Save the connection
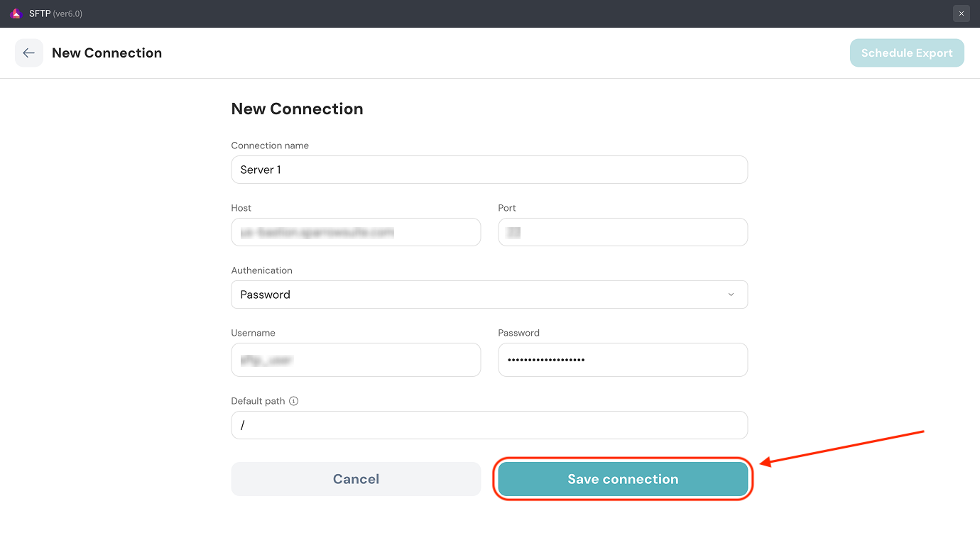Viewport: 980px width, 550px height. (x=622, y=479)
